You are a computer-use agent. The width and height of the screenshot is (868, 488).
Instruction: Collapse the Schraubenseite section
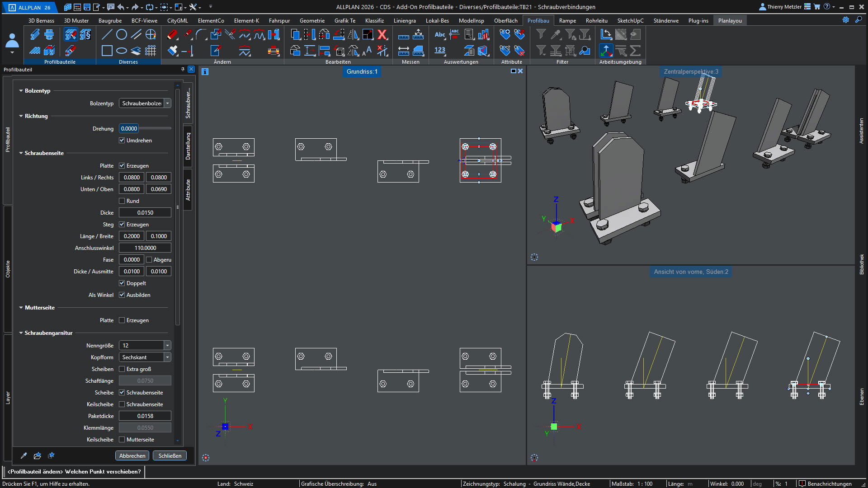pyautogui.click(x=21, y=153)
